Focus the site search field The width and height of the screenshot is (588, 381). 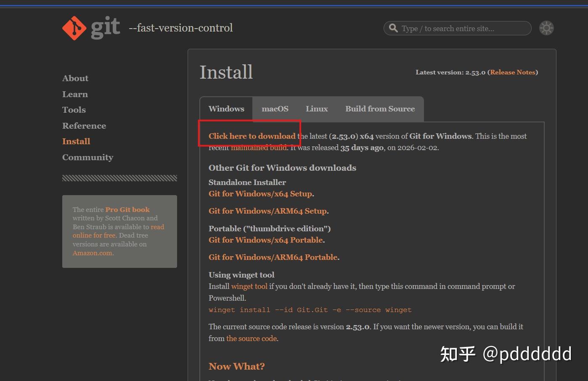[458, 28]
